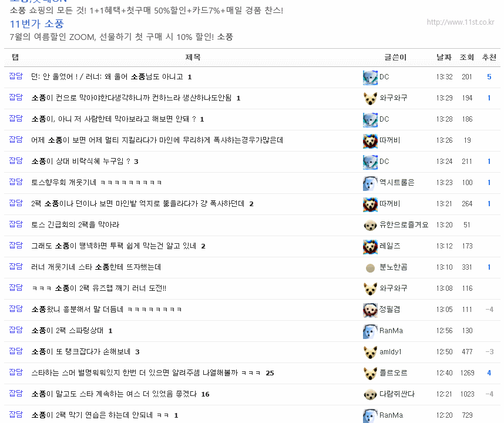Click view count 1269 cell
Screen dimensions: 504x423
468,373
